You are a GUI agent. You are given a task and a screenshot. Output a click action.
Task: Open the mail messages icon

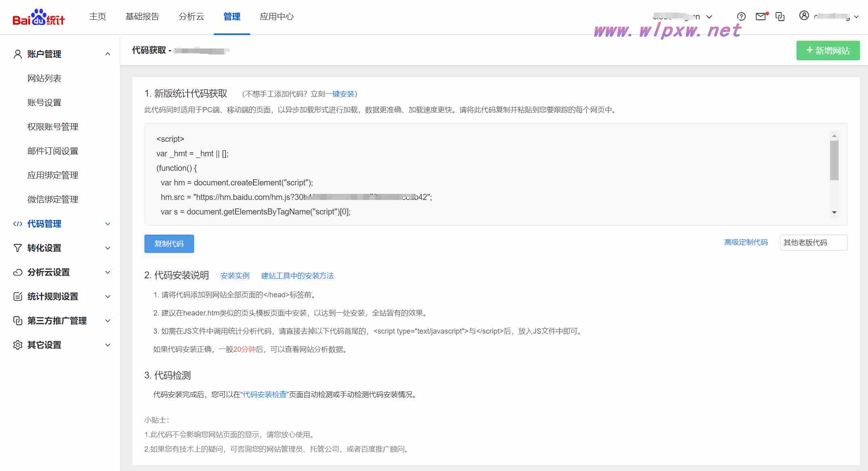click(761, 17)
